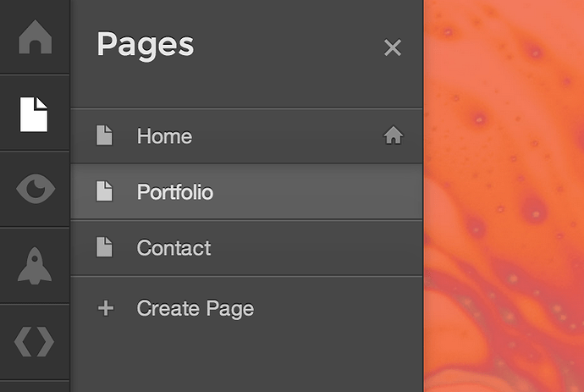Select the Portfolio page
This screenshot has height=392, width=584.
(175, 192)
